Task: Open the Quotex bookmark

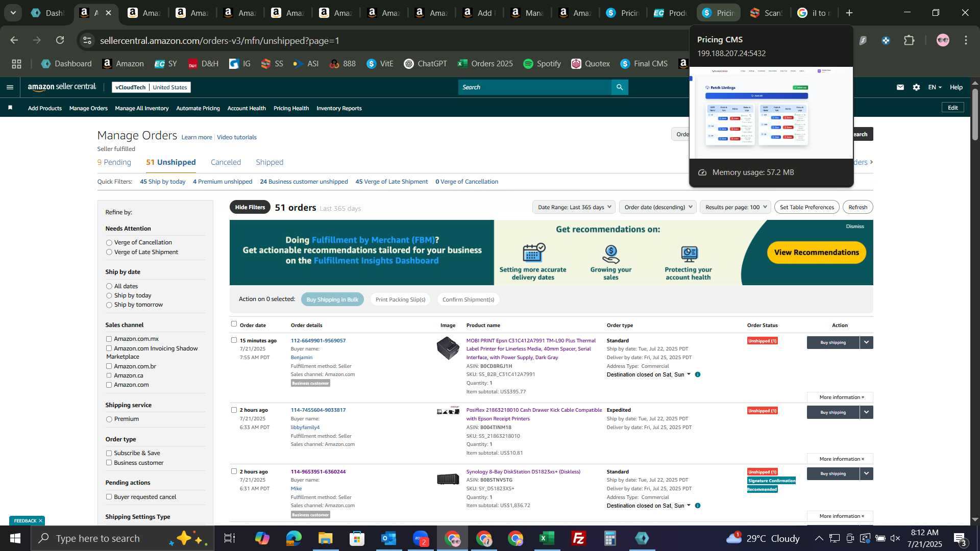Action: tap(591, 64)
